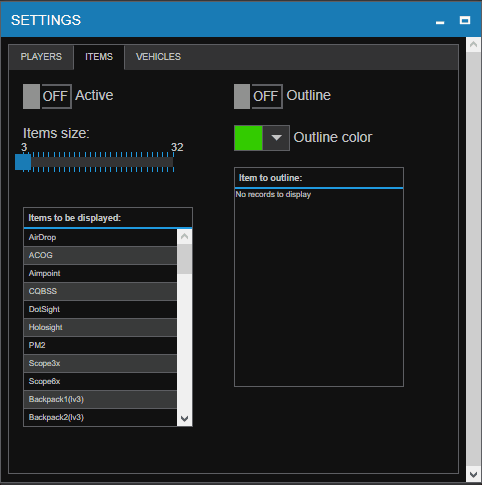Click items list scroll up arrow
Viewport: 482px width, 485px height.
pos(184,237)
